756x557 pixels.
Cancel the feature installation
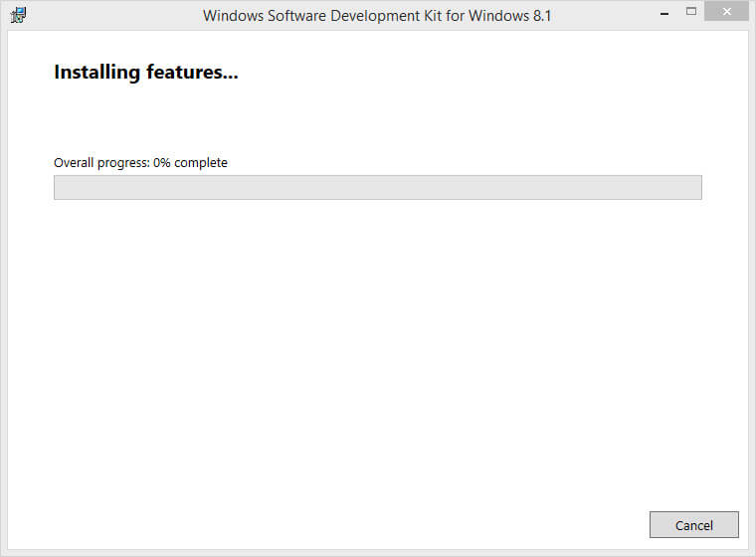[693, 525]
